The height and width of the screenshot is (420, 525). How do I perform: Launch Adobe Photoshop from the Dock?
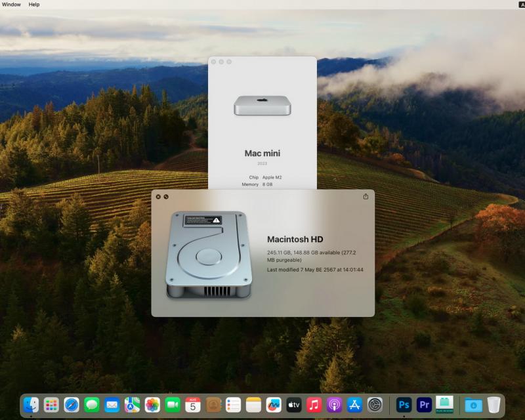click(404, 405)
